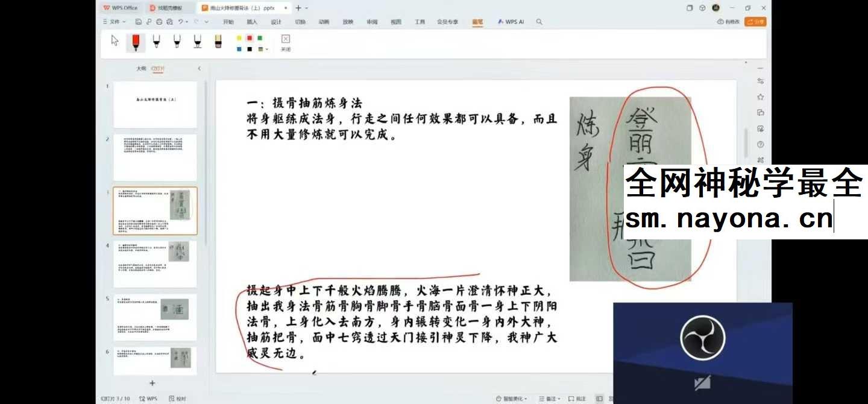Click the orange 分享 button
Viewport: 868px width, 404px height.
point(755,22)
